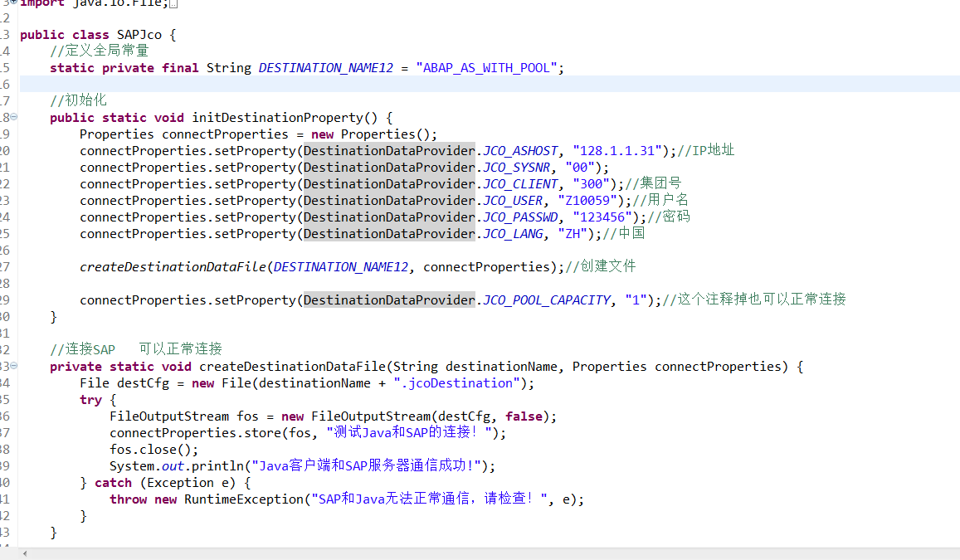The width and height of the screenshot is (960, 560).
Task: Collapse the createDestinationDataFile method fold marker
Action: [13, 365]
